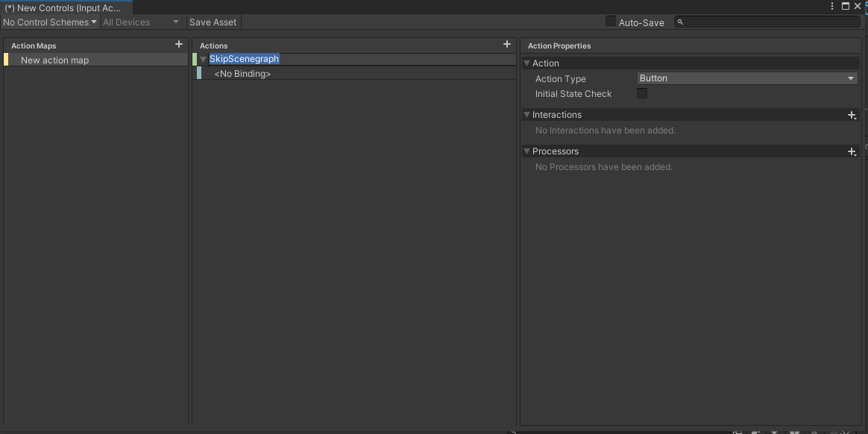Select 'New action map' in Action Maps list

pos(54,60)
